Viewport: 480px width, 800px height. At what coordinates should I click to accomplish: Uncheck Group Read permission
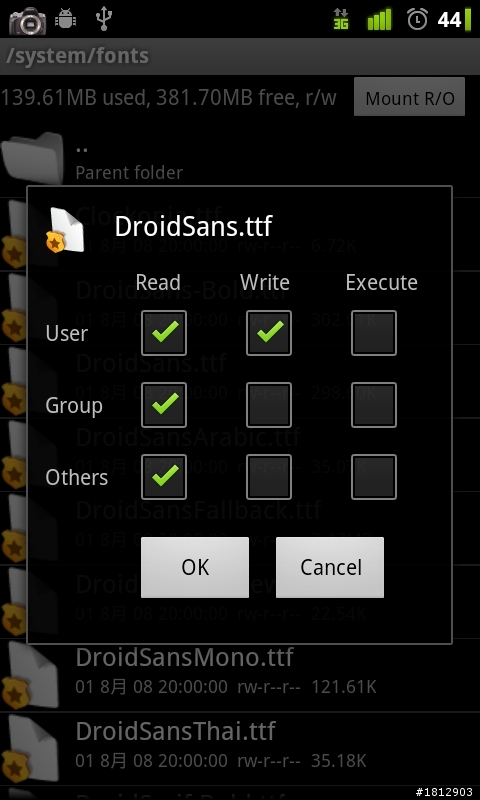164,405
